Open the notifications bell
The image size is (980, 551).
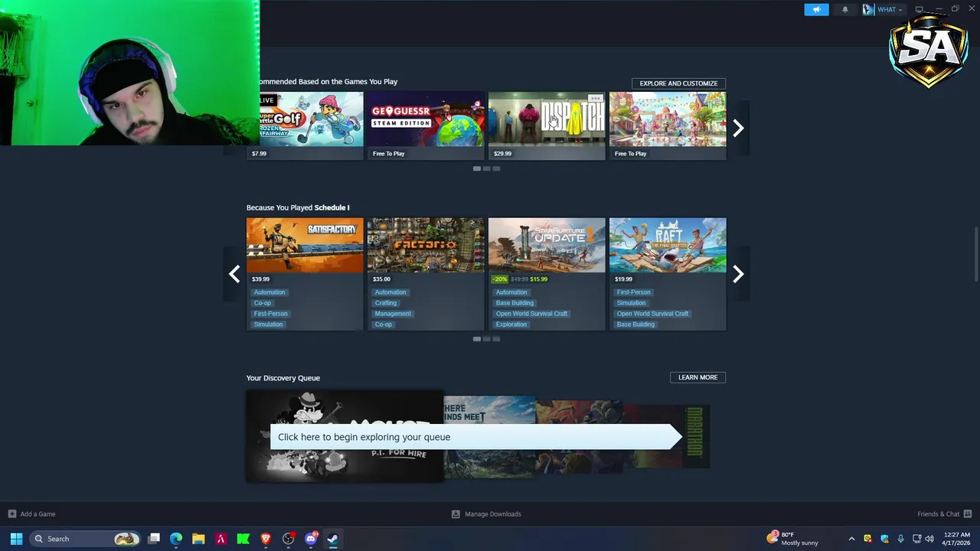coord(845,9)
